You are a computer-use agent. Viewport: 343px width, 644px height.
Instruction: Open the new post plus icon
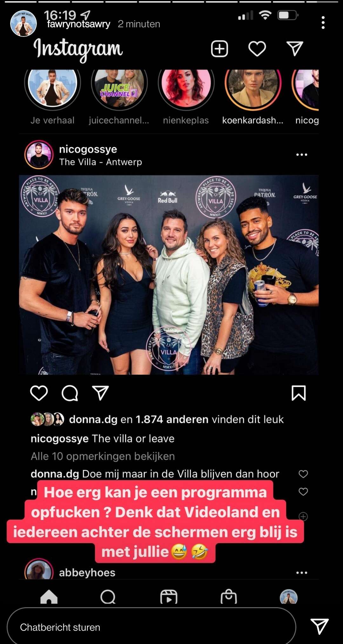[219, 49]
